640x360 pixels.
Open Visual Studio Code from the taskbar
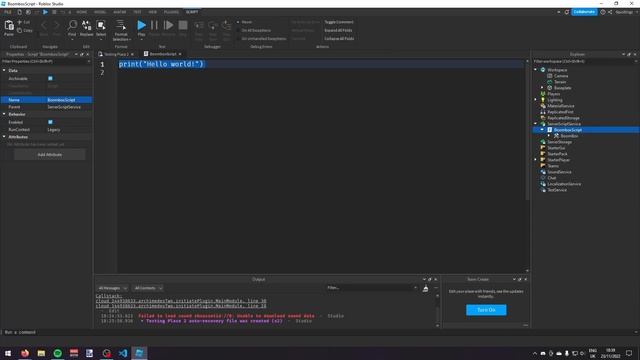click(123, 353)
